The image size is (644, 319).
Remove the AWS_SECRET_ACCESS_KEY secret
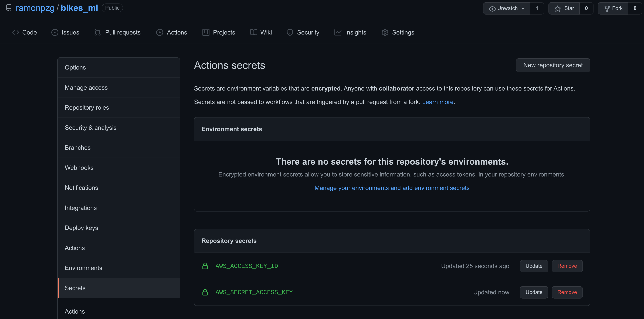tap(567, 292)
